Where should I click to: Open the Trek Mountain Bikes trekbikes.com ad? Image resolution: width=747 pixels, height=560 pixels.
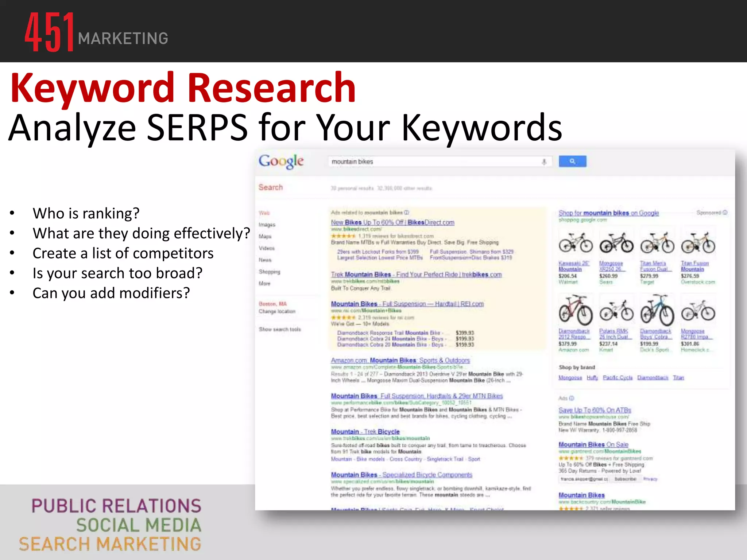[416, 275]
